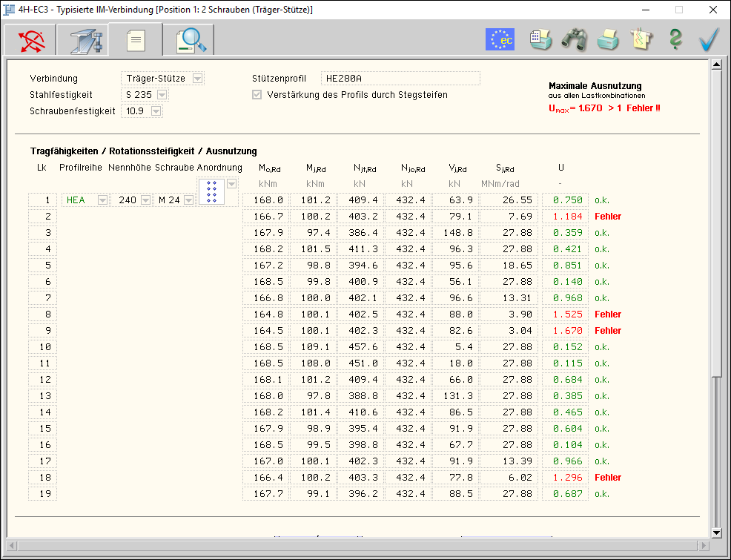The width and height of the screenshot is (731, 560).
Task: Open help with the question mark icon
Action: click(x=675, y=39)
